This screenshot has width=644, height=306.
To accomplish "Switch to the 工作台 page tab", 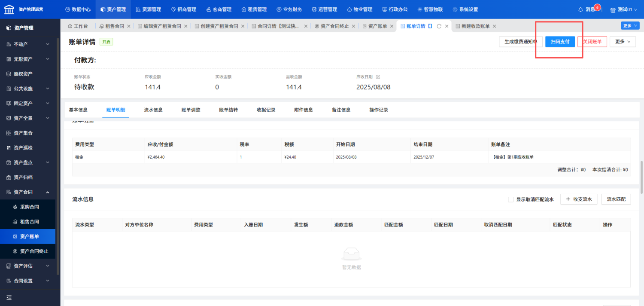I will (x=78, y=26).
